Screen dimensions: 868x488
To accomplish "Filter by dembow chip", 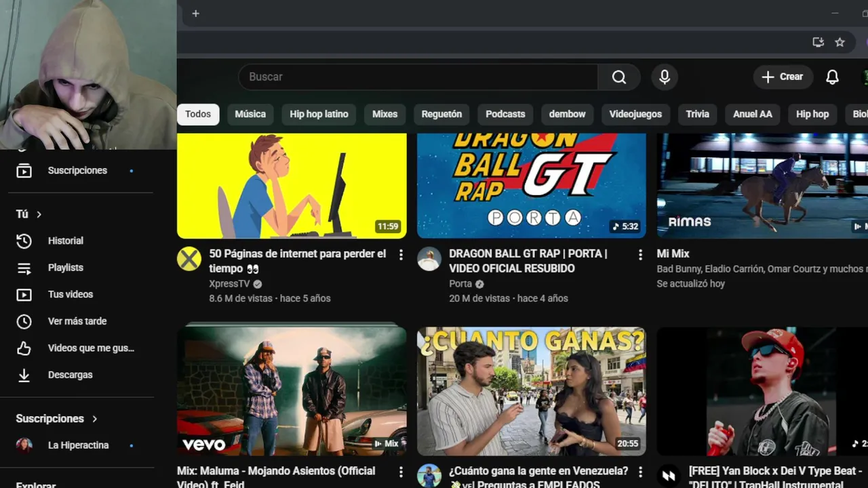I will pyautogui.click(x=567, y=114).
